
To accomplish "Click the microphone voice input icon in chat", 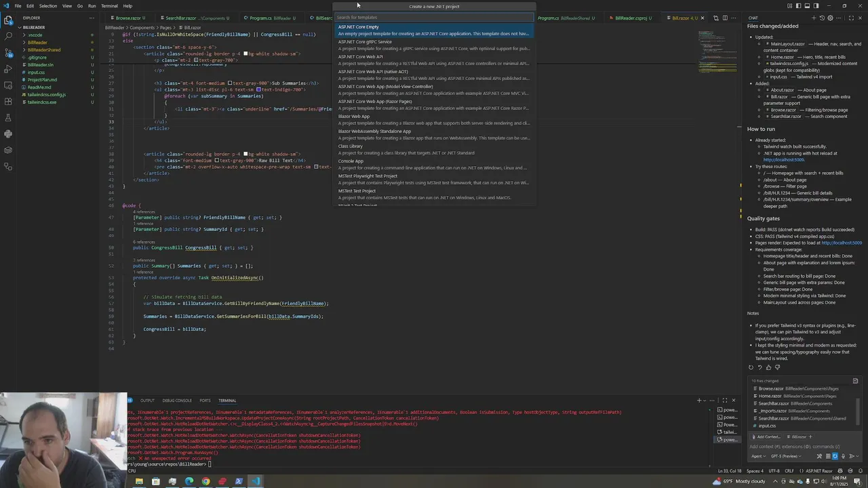I will (x=843, y=456).
